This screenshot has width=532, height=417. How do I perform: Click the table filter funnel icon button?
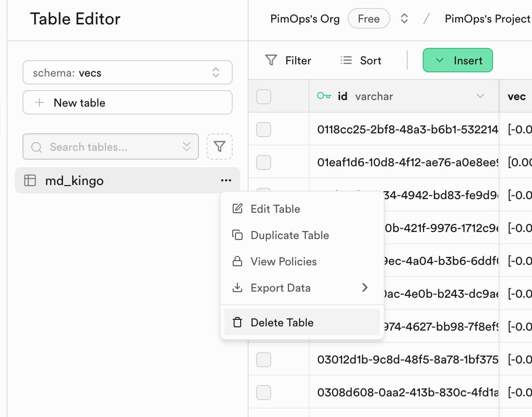(x=219, y=147)
